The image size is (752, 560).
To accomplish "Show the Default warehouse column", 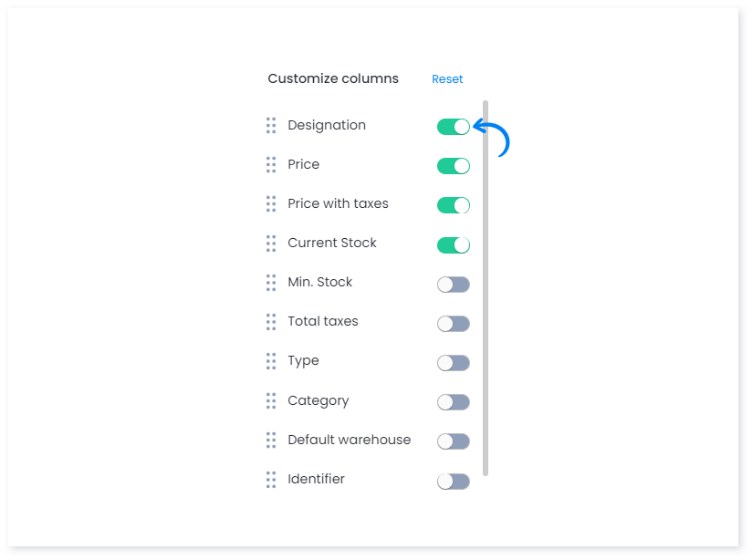I will [454, 441].
